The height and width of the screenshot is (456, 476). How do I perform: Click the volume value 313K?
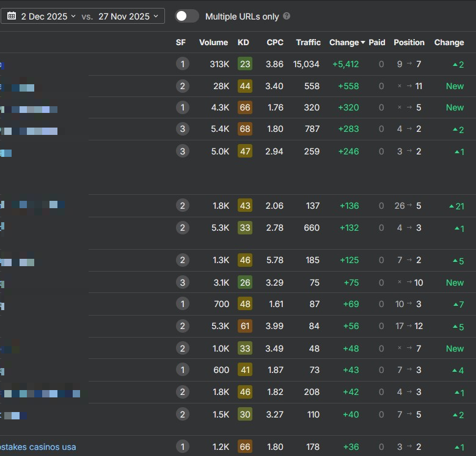(219, 64)
